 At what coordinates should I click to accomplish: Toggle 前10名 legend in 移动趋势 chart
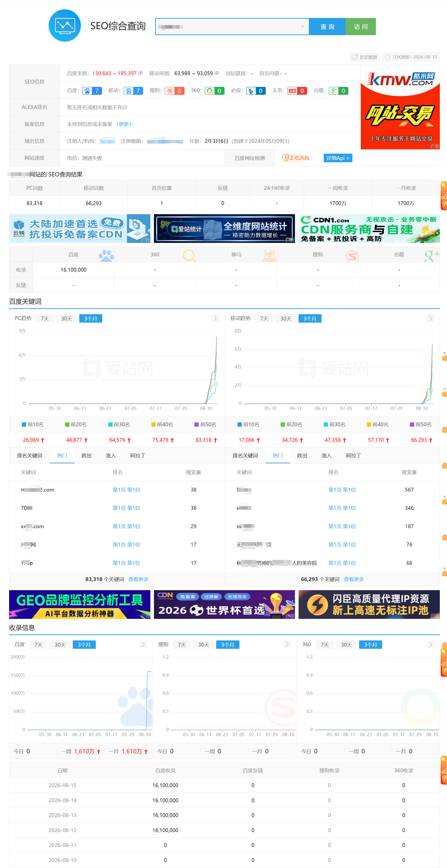pyautogui.click(x=249, y=424)
